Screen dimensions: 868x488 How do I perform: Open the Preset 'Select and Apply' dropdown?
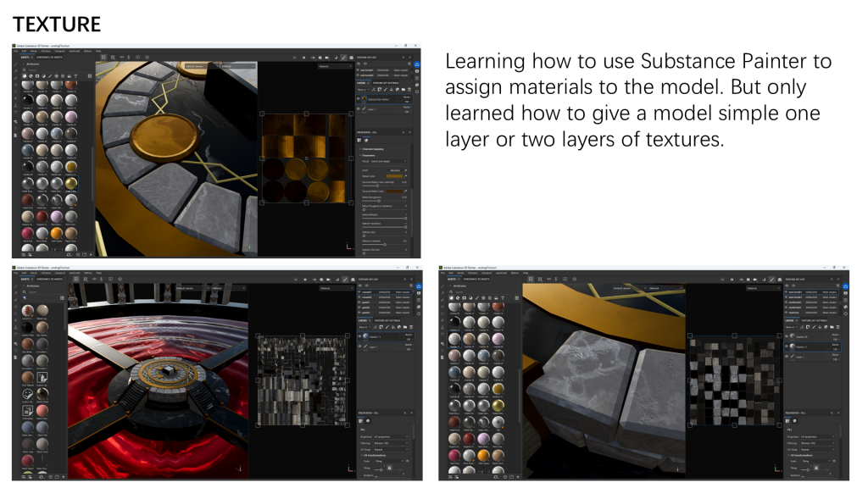coord(391,161)
